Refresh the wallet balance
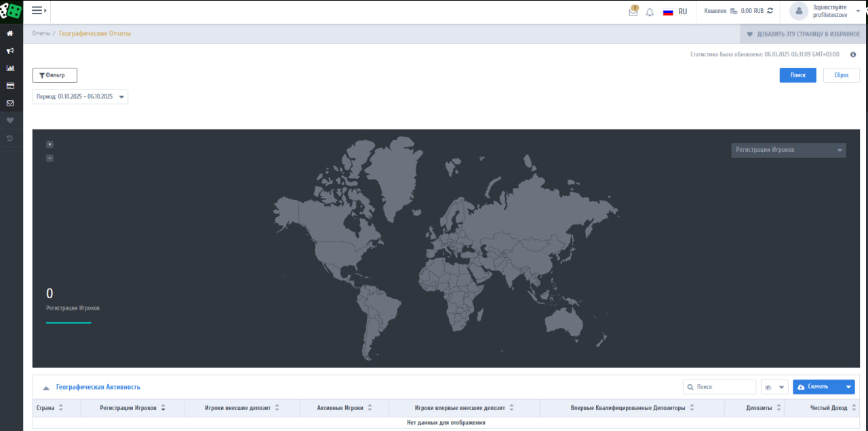 (770, 12)
